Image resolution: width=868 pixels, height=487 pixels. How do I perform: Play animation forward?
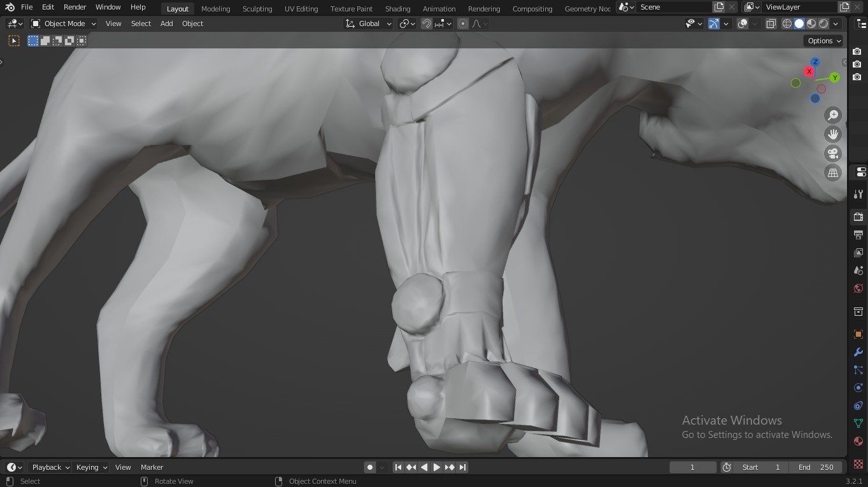(437, 467)
